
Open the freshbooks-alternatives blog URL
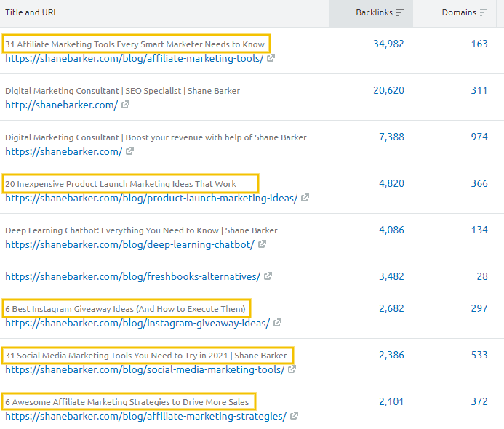(132, 277)
